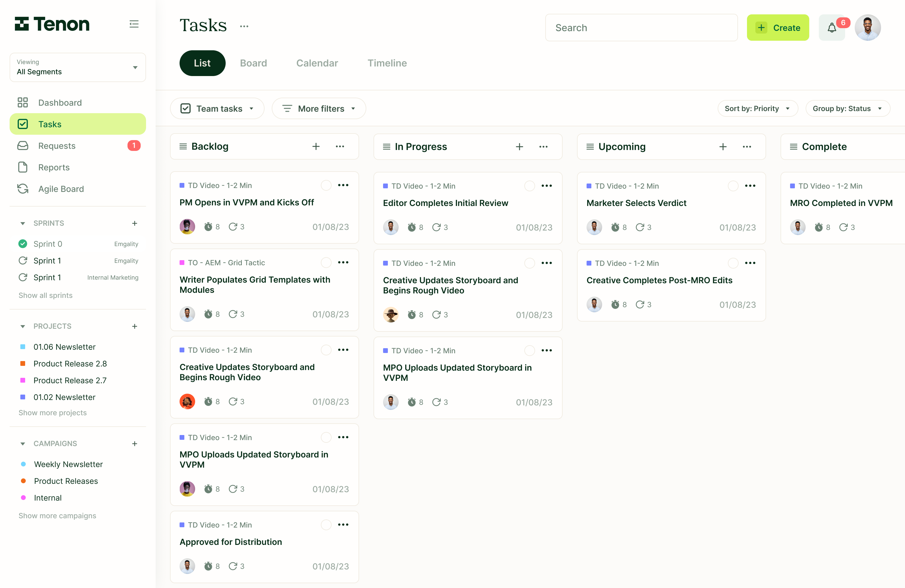Viewport: 905px width, 588px height.
Task: Toggle Marketer Selects Verdict completion circle
Action: coord(733,186)
